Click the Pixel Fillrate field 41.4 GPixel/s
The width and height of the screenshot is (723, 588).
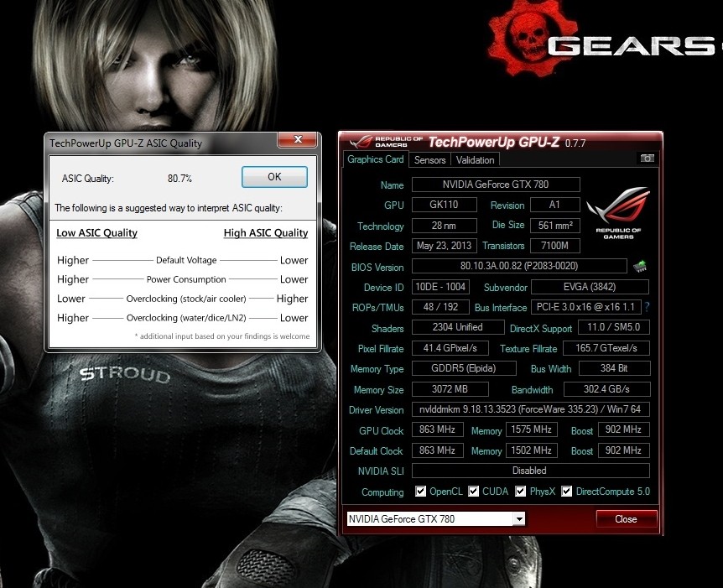(x=450, y=348)
